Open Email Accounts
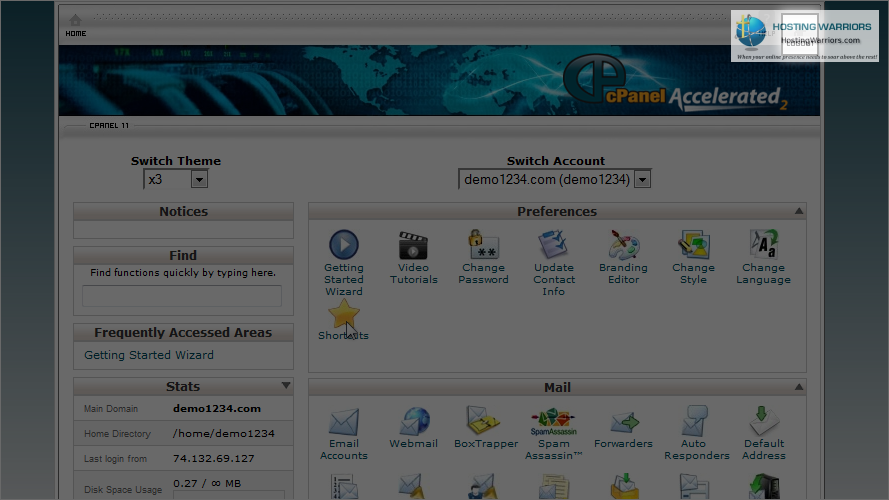This screenshot has height=500, width=889. pos(344,421)
